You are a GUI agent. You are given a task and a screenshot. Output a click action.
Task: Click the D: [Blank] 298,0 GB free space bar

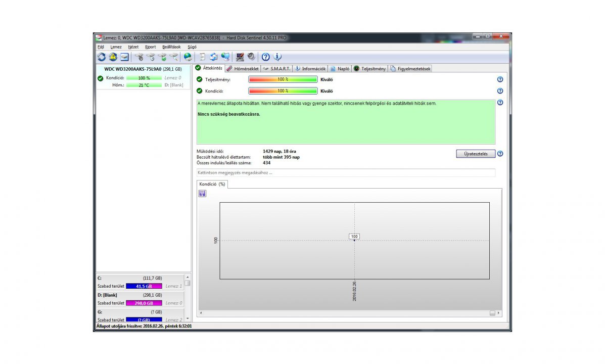pyautogui.click(x=144, y=303)
